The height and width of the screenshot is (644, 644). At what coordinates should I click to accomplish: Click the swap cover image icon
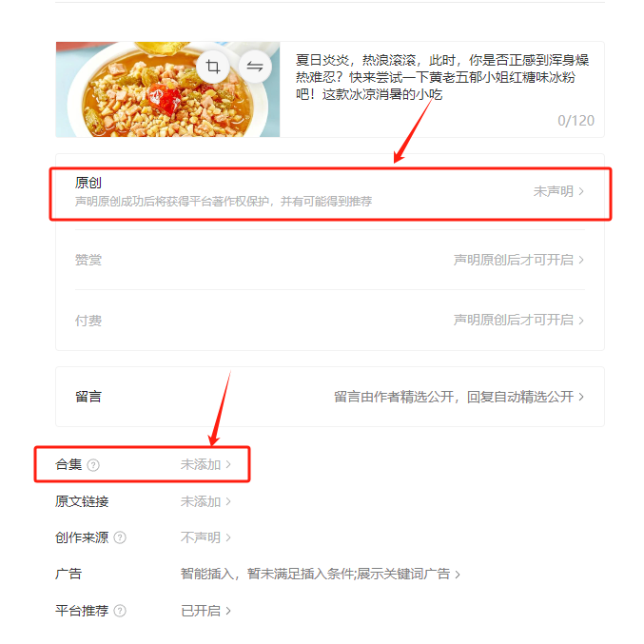click(x=255, y=67)
